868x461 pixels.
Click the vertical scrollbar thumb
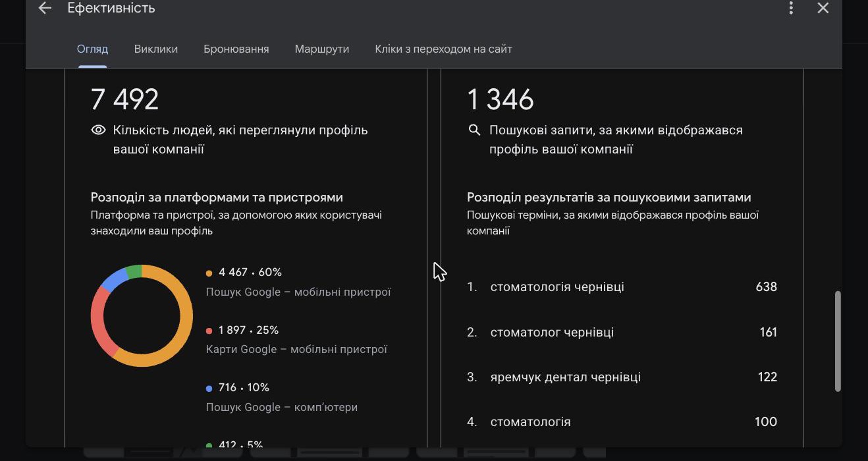[838, 341]
